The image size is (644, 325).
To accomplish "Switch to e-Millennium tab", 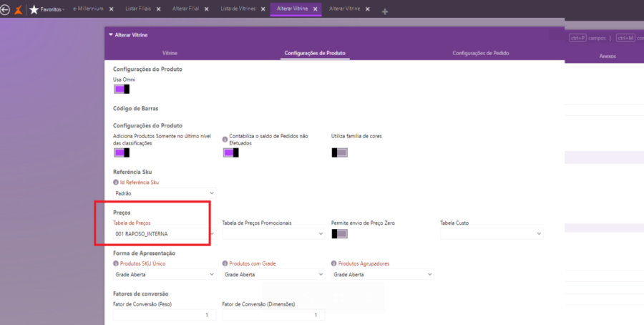I will 88,9.
